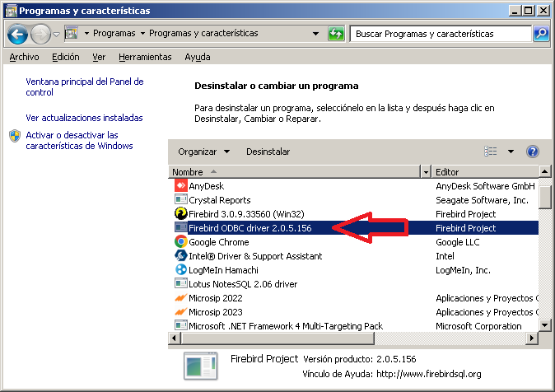The height and width of the screenshot is (392, 555).
Task: Open the Archivo menu
Action: (x=24, y=57)
